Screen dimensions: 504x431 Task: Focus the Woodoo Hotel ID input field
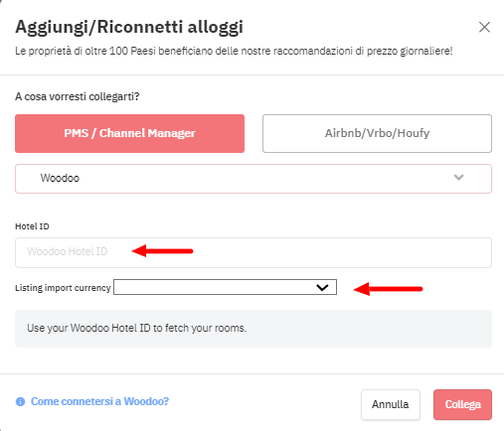click(253, 252)
